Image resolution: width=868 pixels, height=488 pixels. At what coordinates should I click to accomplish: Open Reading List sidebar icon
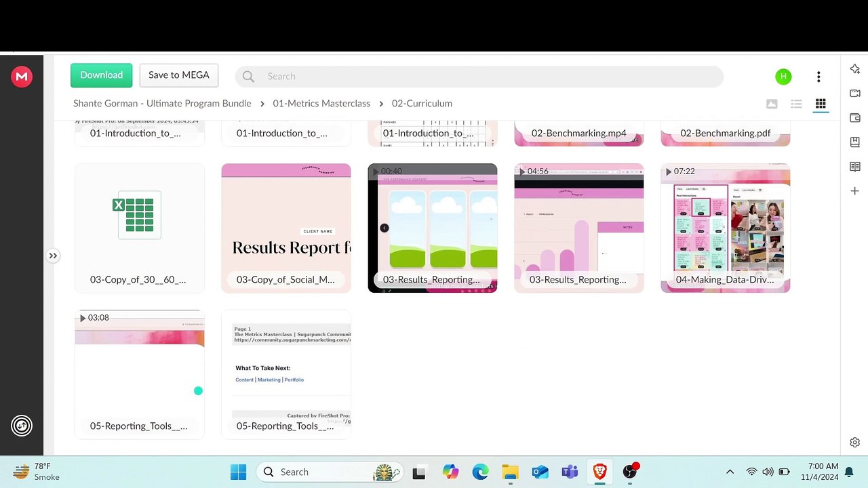pyautogui.click(x=854, y=167)
